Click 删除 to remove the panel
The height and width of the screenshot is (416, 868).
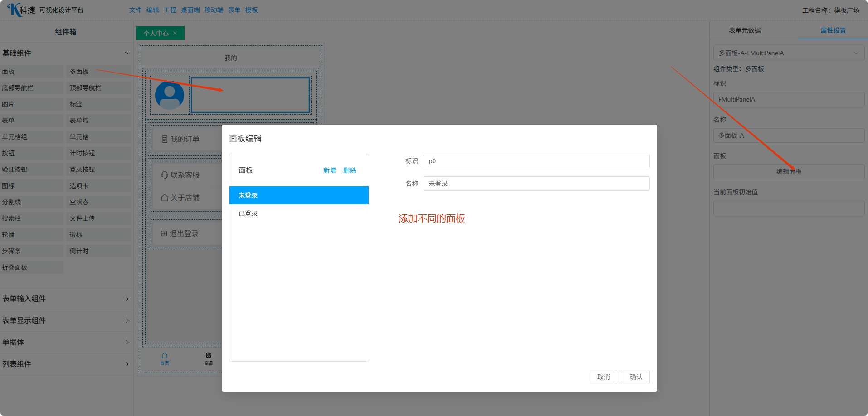350,170
